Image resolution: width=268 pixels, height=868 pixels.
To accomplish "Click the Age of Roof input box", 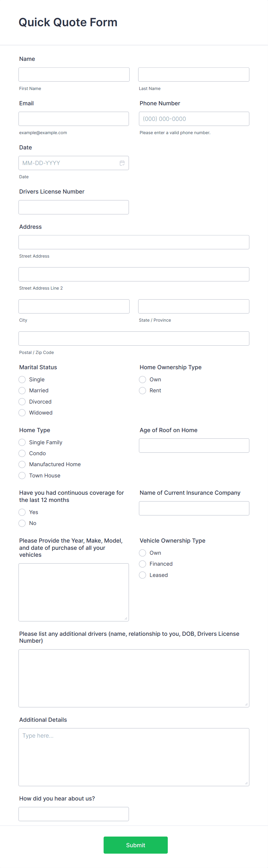I will pyautogui.click(x=194, y=445).
